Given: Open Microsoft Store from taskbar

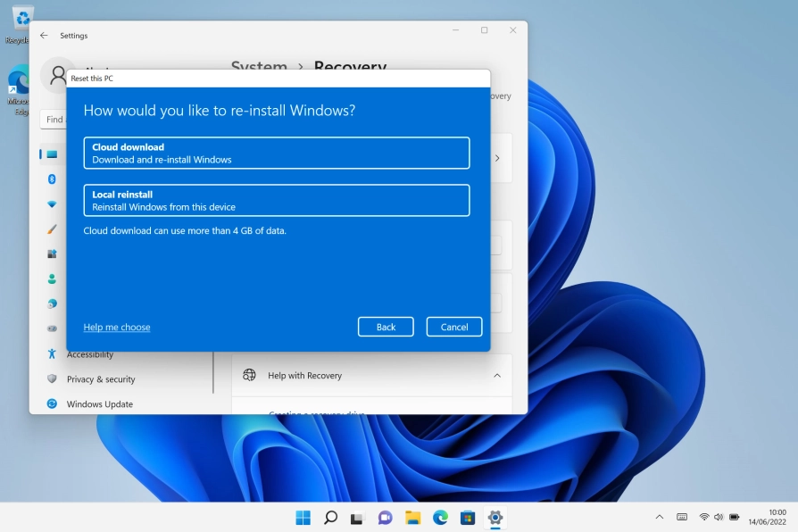Looking at the screenshot, I should tap(466, 518).
